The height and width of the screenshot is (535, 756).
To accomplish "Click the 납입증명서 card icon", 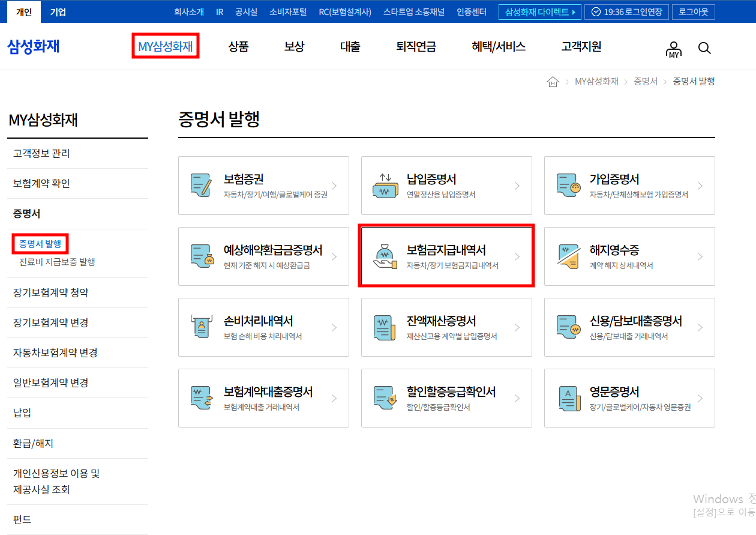I will pyautogui.click(x=384, y=186).
